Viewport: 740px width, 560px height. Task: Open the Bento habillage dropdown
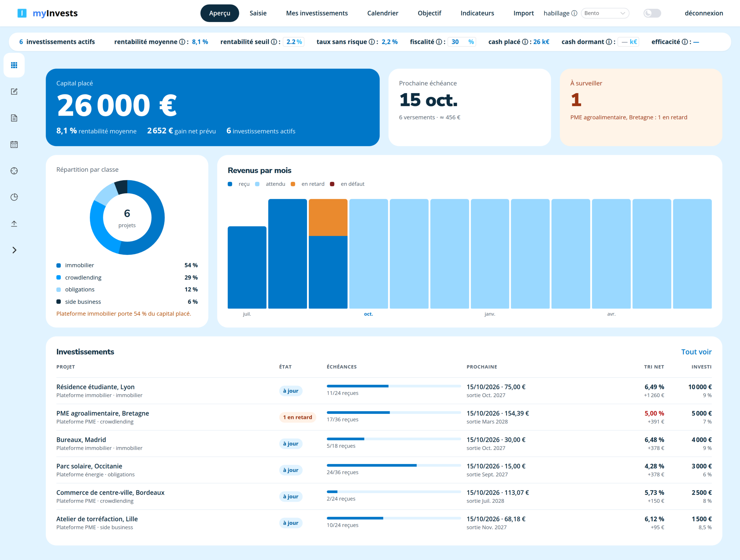(x=605, y=13)
